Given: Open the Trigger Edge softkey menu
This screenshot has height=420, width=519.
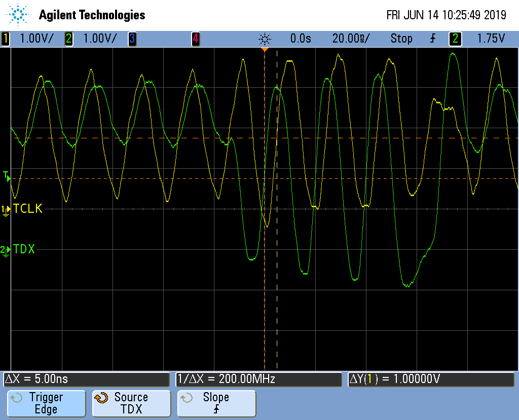Looking at the screenshot, I should [46, 403].
